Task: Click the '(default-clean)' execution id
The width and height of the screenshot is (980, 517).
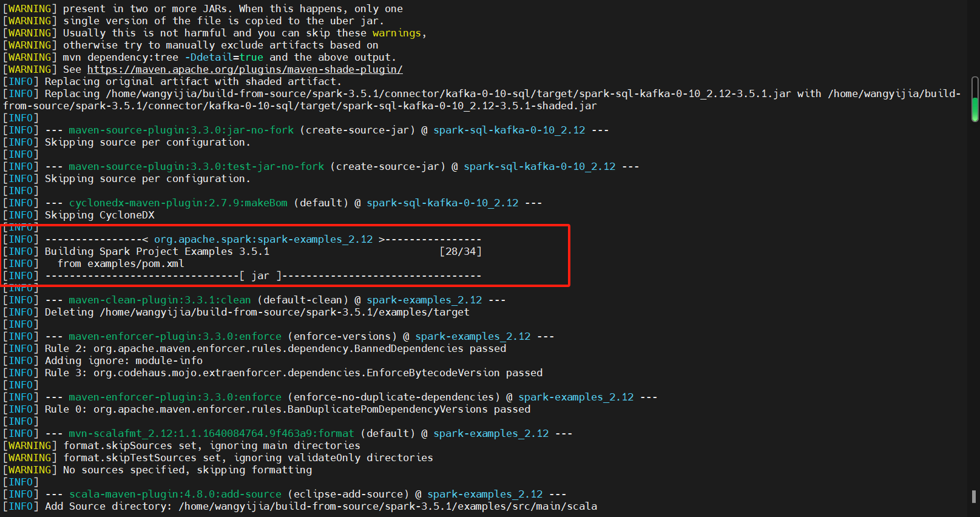Action: [x=303, y=300]
